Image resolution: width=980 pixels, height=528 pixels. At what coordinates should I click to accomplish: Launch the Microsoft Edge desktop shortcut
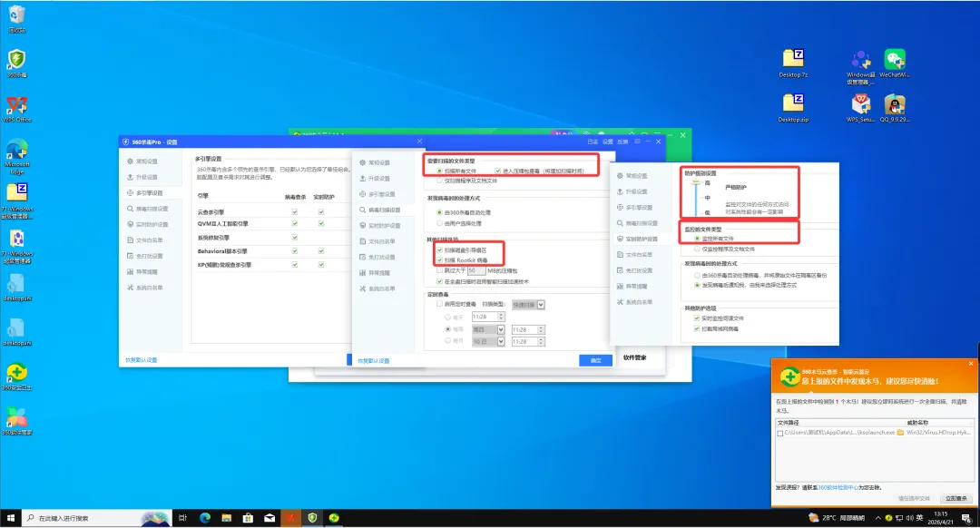(x=17, y=156)
